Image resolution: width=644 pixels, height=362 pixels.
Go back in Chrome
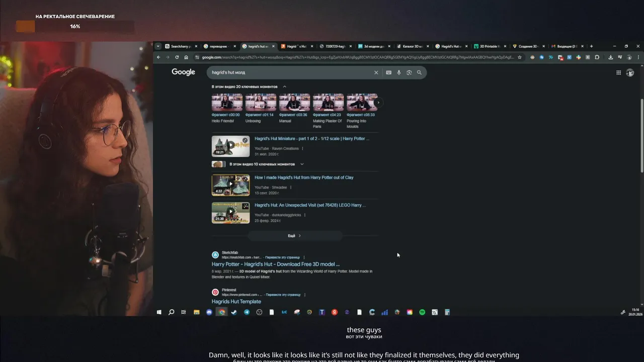coord(158,57)
